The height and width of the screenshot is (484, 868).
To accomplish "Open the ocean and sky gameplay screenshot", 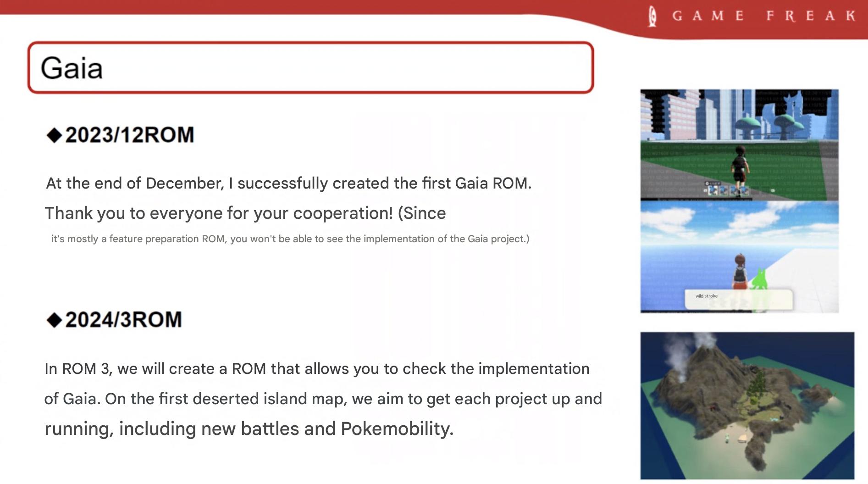I will (740, 257).
